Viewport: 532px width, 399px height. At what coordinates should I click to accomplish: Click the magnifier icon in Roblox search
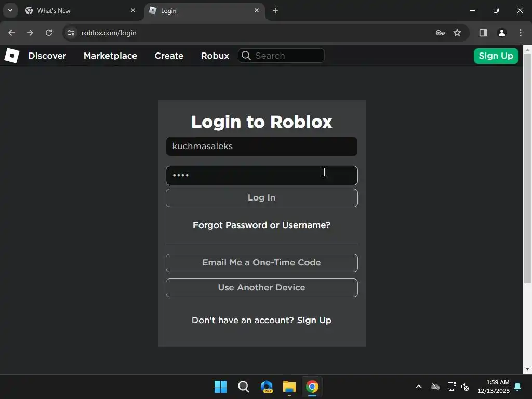pyautogui.click(x=246, y=56)
